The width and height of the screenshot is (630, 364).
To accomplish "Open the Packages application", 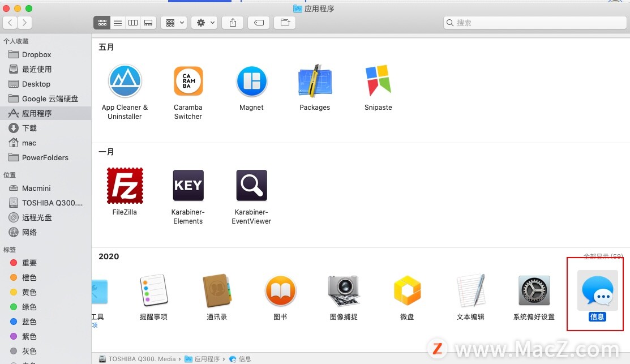I will pos(315,81).
